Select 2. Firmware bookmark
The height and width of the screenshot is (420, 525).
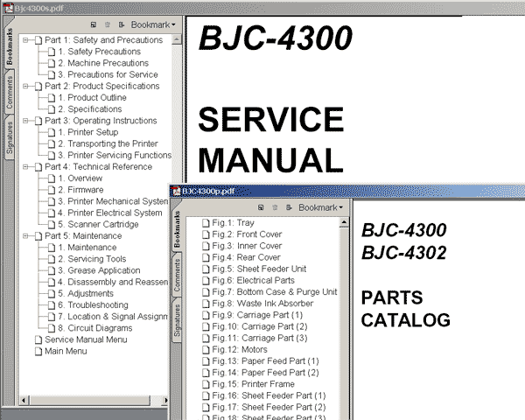pyautogui.click(x=80, y=190)
